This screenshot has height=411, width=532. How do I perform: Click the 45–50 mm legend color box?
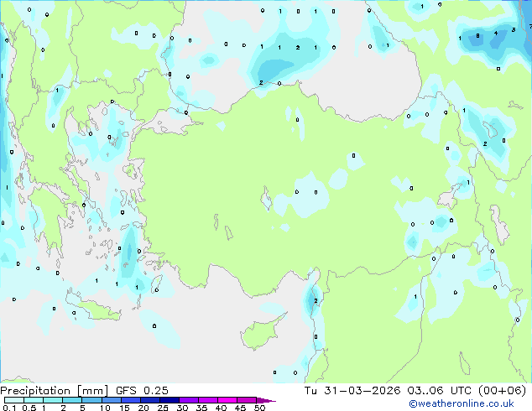click(247, 400)
